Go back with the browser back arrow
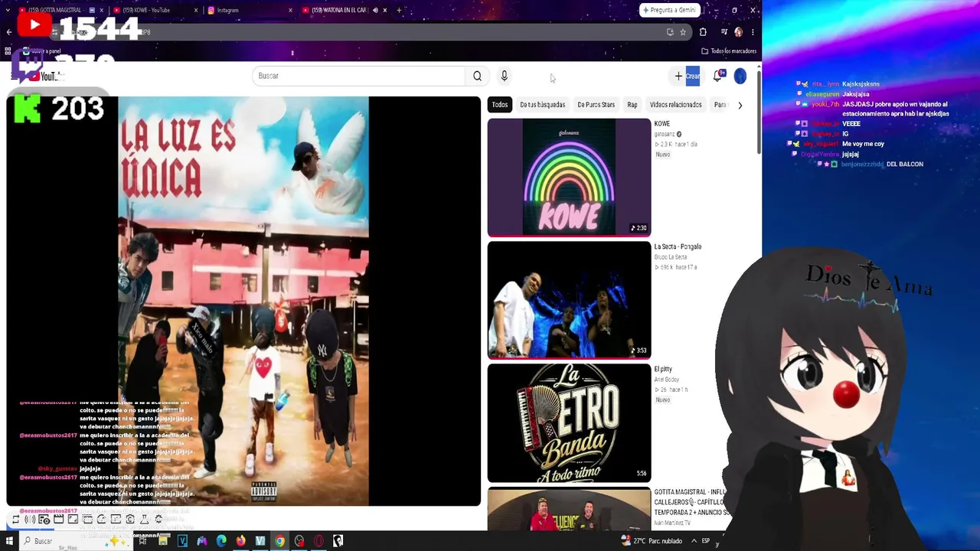 (8, 32)
